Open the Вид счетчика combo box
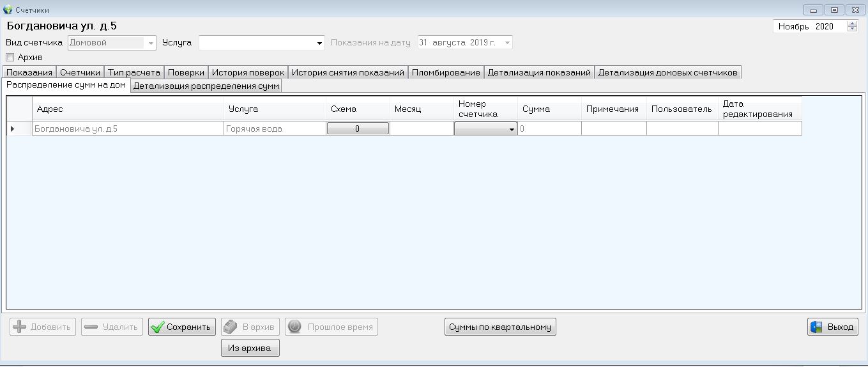Screen dimensions: 868x367 (x=151, y=43)
